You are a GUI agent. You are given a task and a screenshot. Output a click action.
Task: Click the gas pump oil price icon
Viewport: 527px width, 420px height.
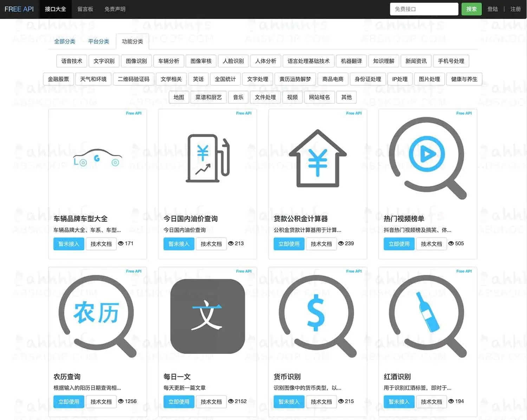point(208,158)
